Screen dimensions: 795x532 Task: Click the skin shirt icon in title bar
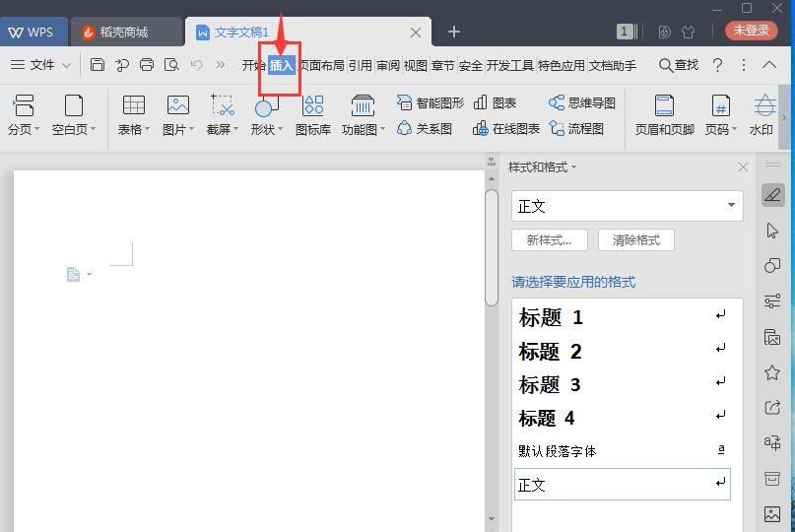click(x=688, y=32)
